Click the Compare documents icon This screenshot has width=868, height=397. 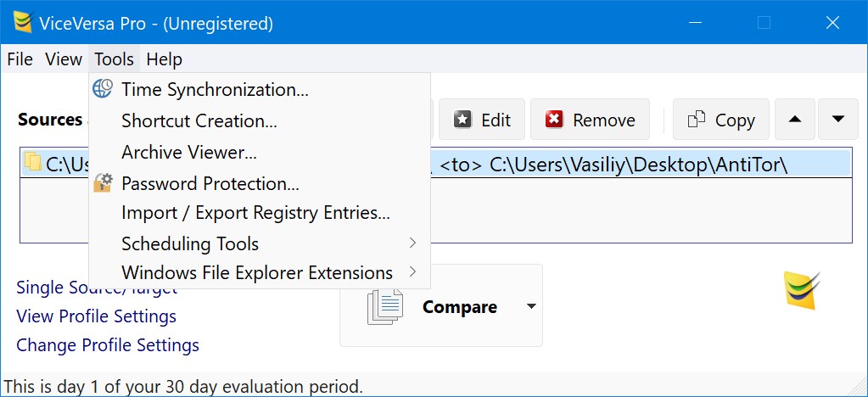pos(385,306)
